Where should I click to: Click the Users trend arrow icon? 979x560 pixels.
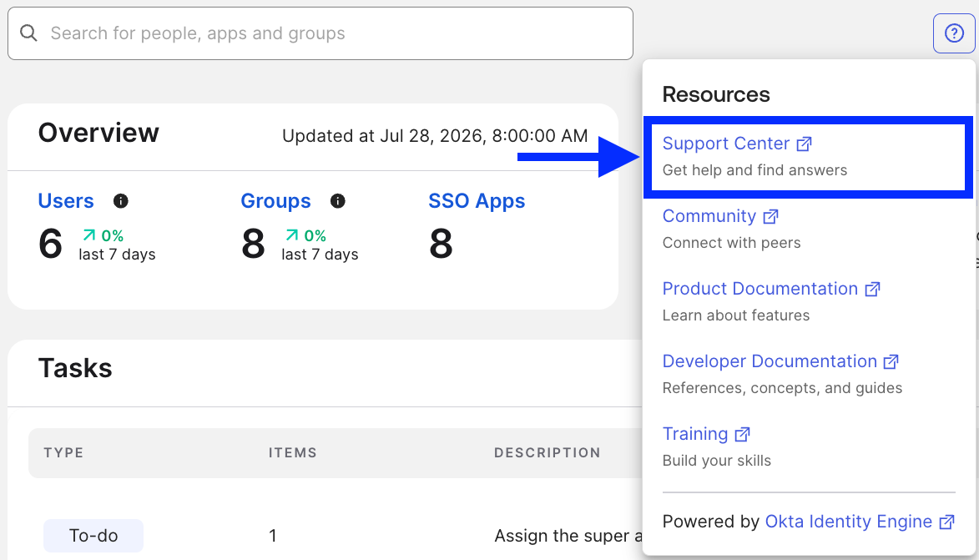[89, 235]
